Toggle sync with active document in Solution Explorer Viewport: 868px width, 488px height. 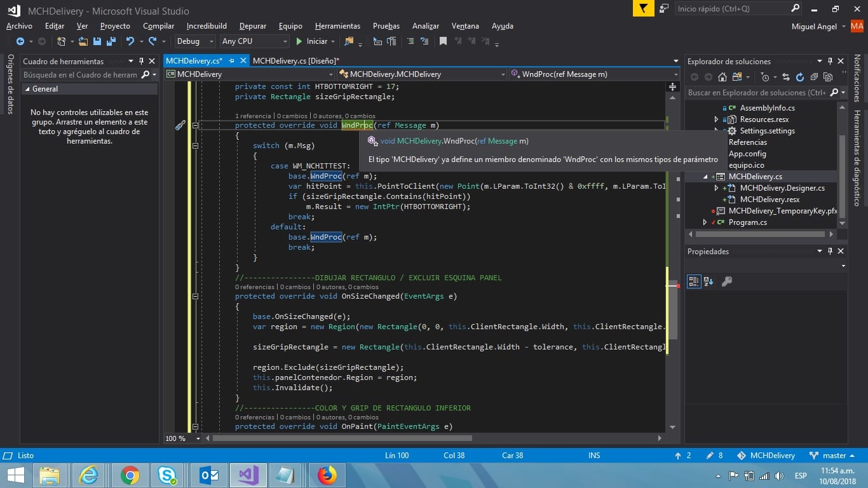pos(786,77)
